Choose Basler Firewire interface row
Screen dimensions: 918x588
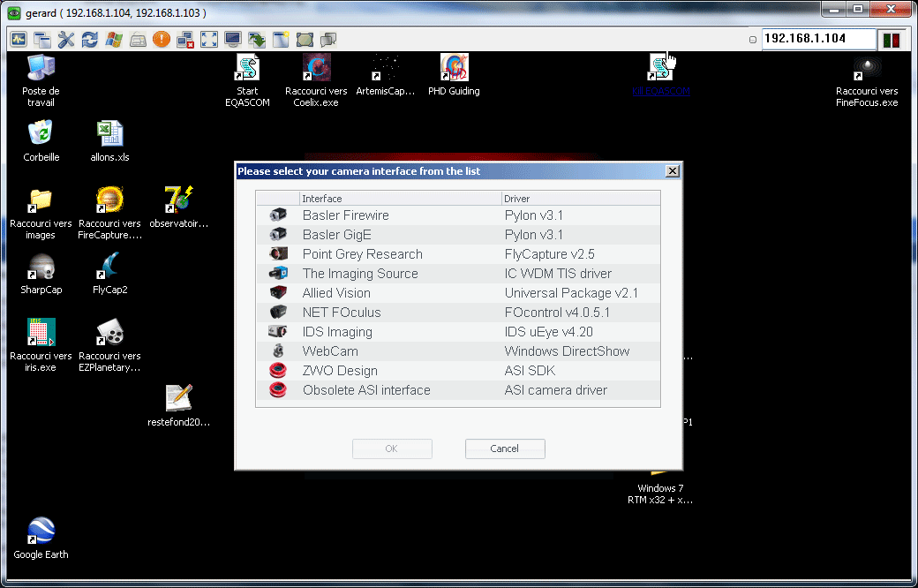pyautogui.click(x=458, y=215)
